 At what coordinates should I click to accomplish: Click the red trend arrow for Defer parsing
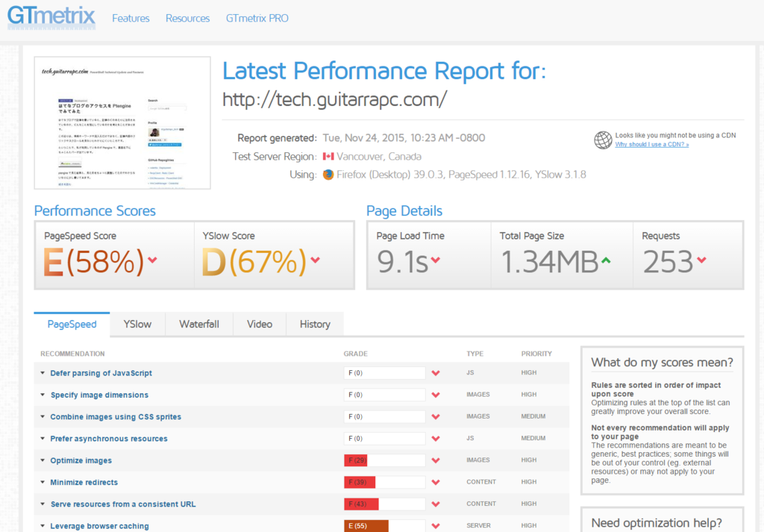click(x=436, y=373)
